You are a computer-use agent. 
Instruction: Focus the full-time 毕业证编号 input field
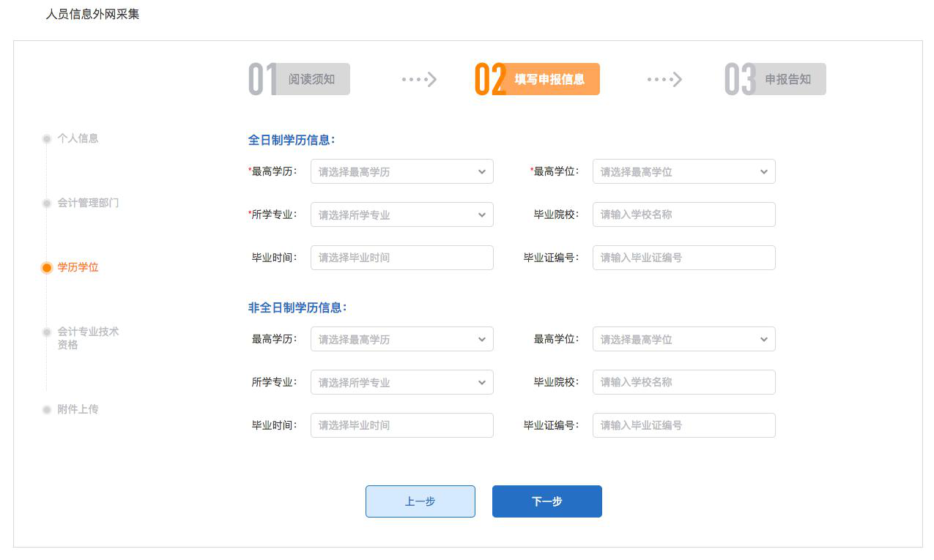[683, 258]
